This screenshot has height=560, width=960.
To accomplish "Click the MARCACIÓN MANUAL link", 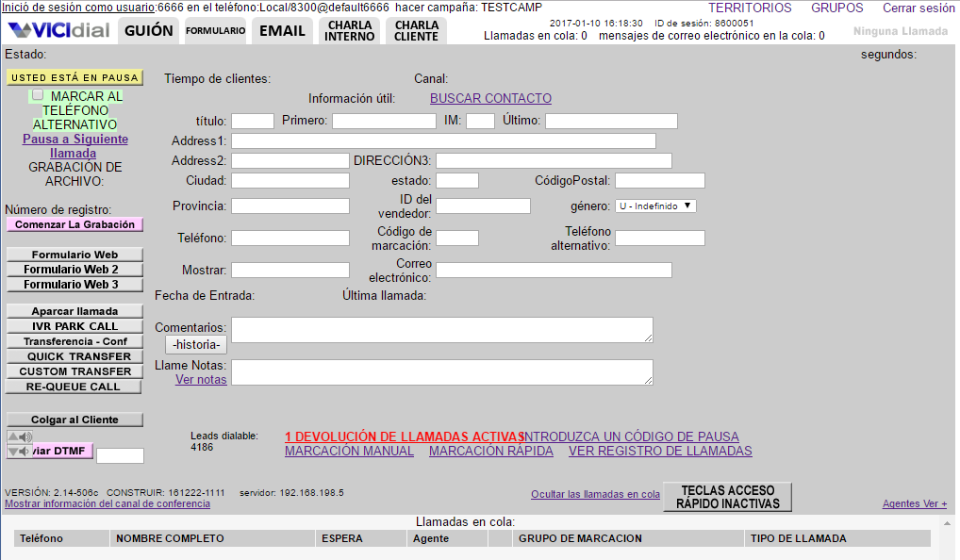I will (x=349, y=451).
